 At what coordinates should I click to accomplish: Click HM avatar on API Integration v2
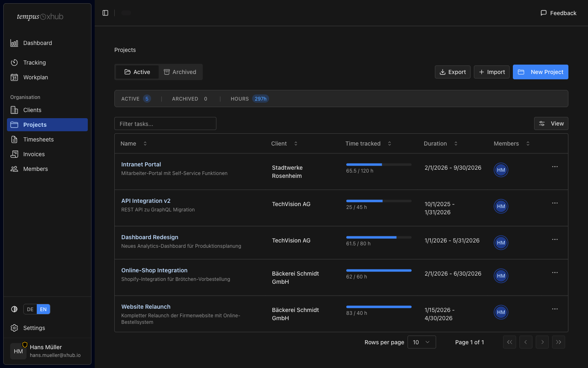coord(501,206)
